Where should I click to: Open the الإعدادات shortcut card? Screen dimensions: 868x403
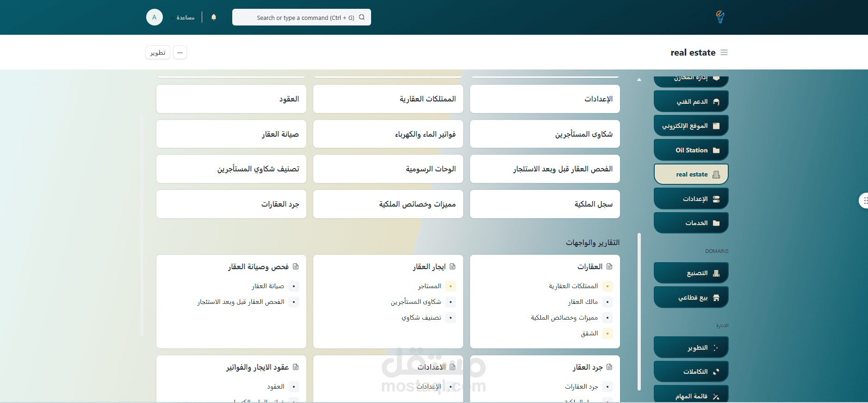[x=545, y=99]
